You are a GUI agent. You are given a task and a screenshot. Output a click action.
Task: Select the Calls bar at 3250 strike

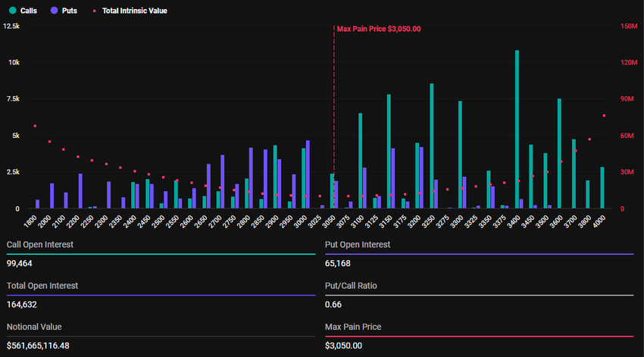tap(432, 146)
